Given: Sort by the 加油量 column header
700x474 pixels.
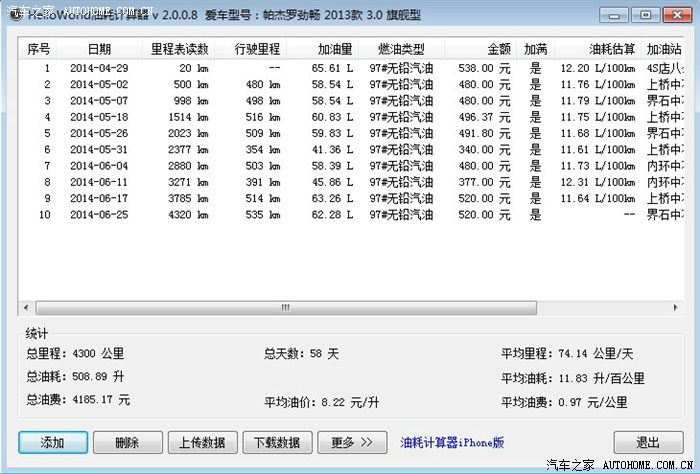Looking at the screenshot, I should [334, 49].
